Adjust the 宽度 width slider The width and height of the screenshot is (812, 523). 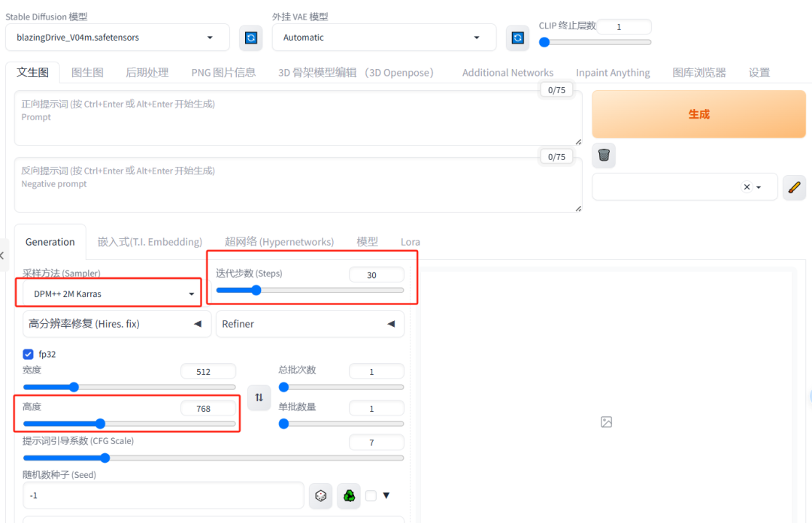[129, 387]
